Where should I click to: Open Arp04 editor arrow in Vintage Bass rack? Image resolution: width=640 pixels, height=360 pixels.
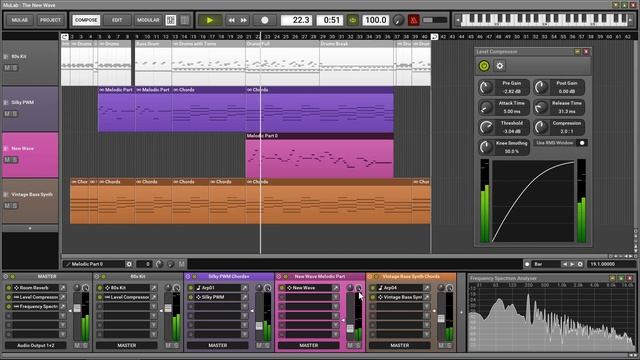[x=427, y=288]
